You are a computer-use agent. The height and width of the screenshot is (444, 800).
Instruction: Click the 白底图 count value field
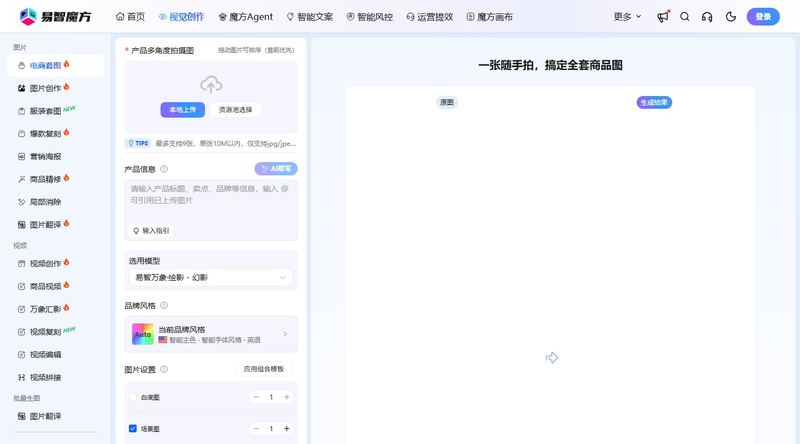coord(271,397)
